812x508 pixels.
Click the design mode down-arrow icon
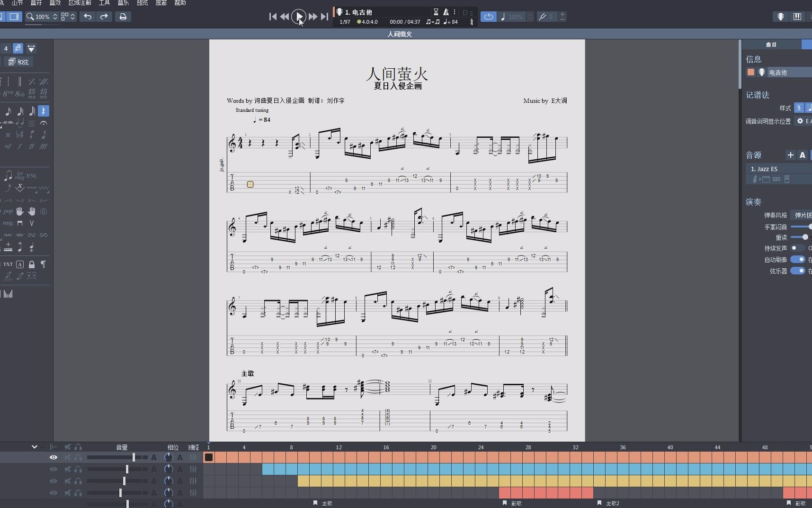(x=31, y=48)
